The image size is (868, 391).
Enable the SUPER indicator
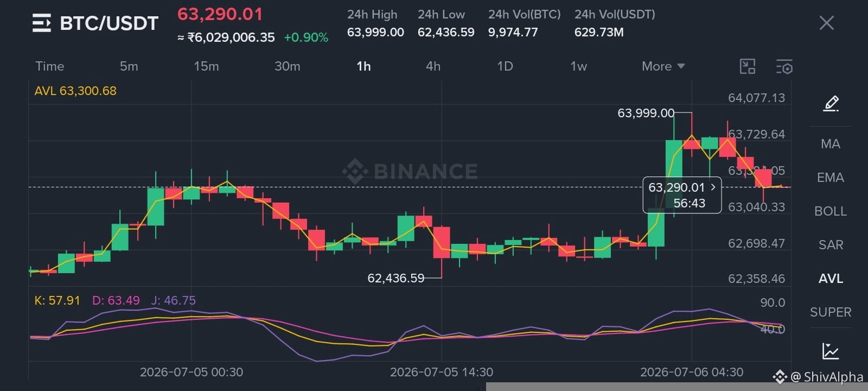click(831, 312)
